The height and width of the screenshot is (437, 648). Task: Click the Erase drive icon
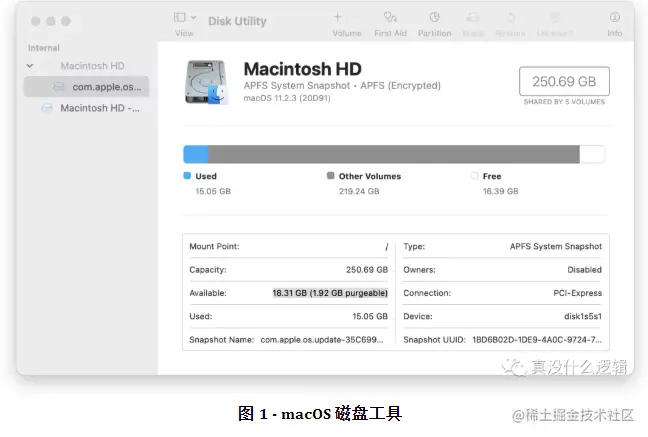click(x=473, y=17)
